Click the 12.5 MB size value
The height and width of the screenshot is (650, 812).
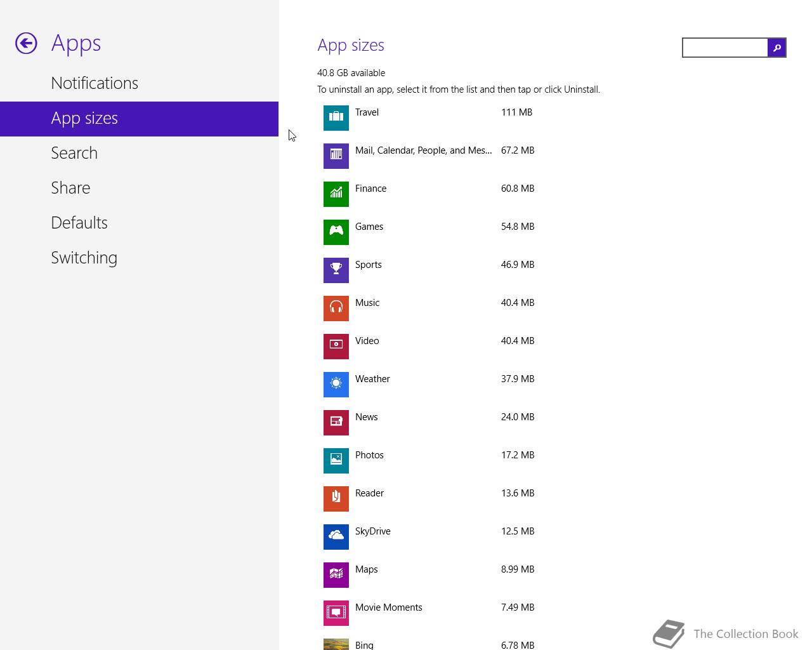coord(518,531)
